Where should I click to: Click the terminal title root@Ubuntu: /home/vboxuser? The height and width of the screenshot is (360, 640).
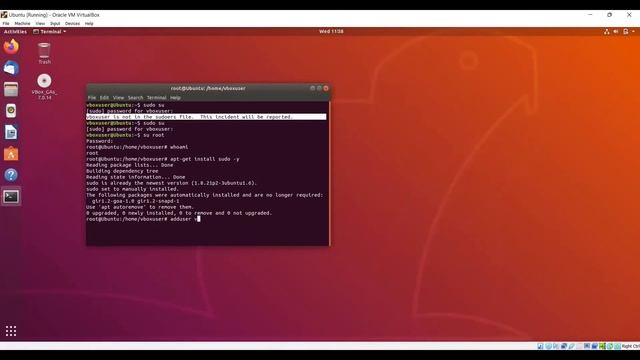(208, 88)
